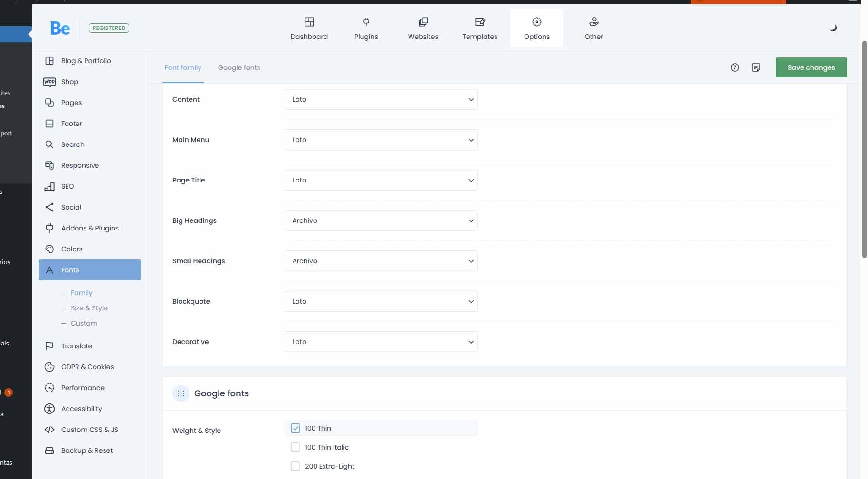The width and height of the screenshot is (868, 479).
Task: Click the Performance gauge sidebar icon
Action: tap(49, 388)
